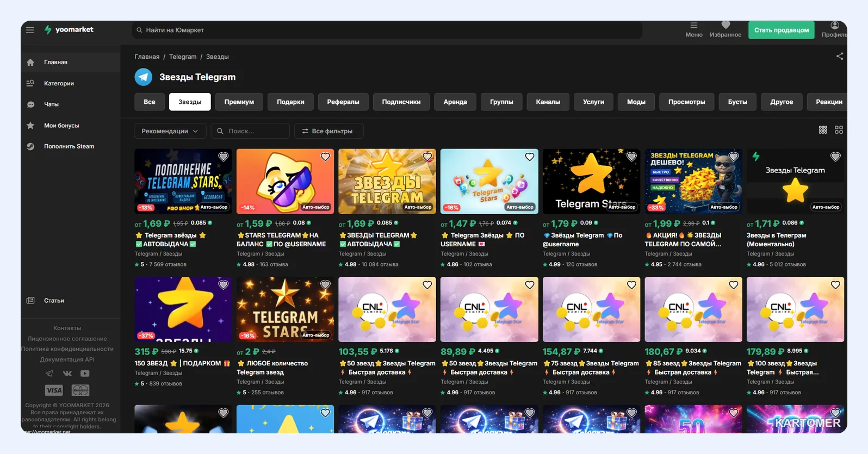Favorite the 315 ₽ 150 ЗВЕЗД card
The image size is (868, 454).
pos(223,285)
